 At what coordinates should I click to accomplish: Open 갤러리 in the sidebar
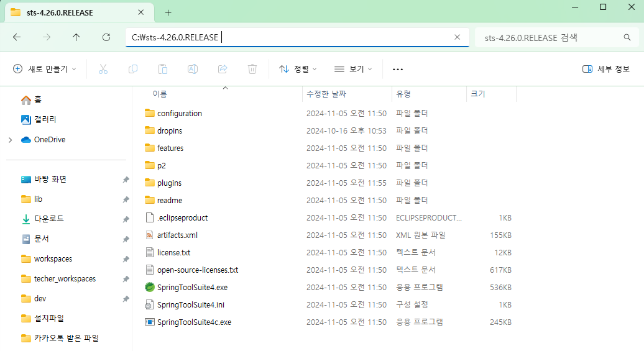[x=39, y=119]
